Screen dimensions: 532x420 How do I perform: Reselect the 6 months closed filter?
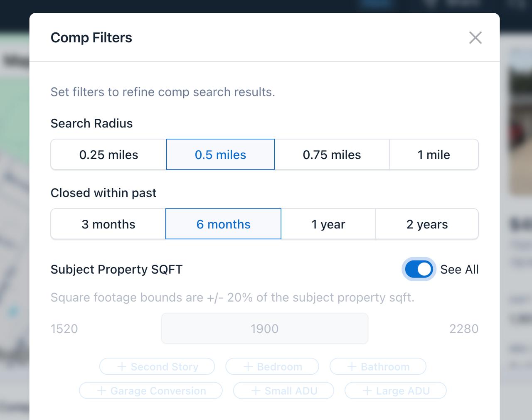223,224
